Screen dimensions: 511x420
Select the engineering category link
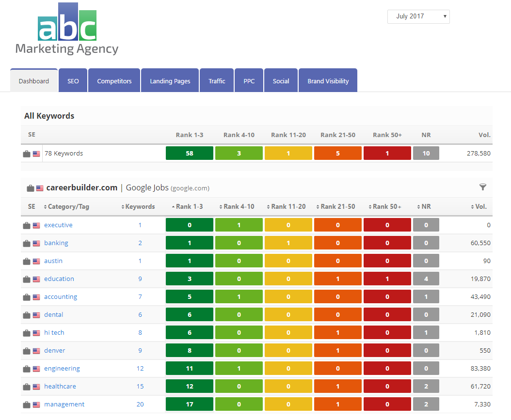tap(62, 369)
